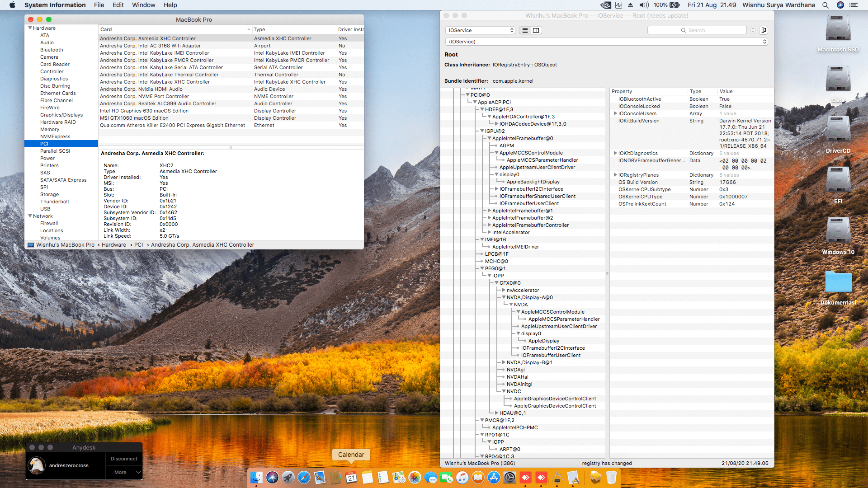Collapse the Hardware section in sidebar
This screenshot has width=868, height=488.
tap(30, 28)
